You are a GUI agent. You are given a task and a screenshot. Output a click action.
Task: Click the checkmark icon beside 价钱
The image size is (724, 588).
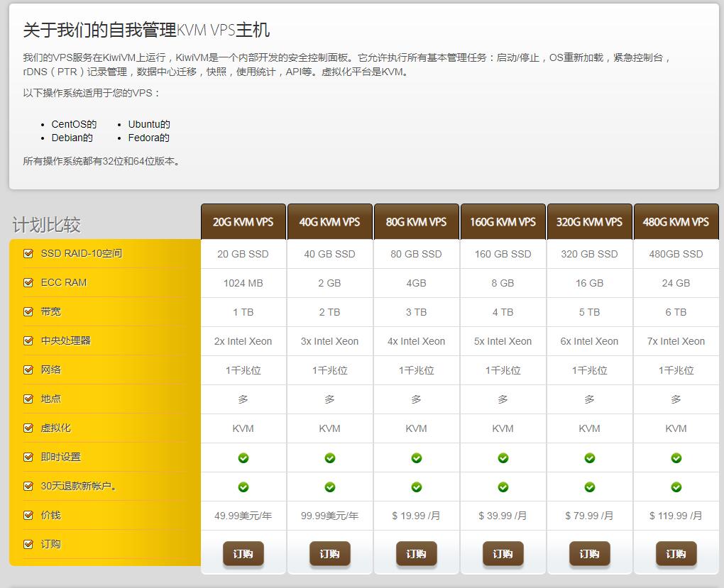28,515
